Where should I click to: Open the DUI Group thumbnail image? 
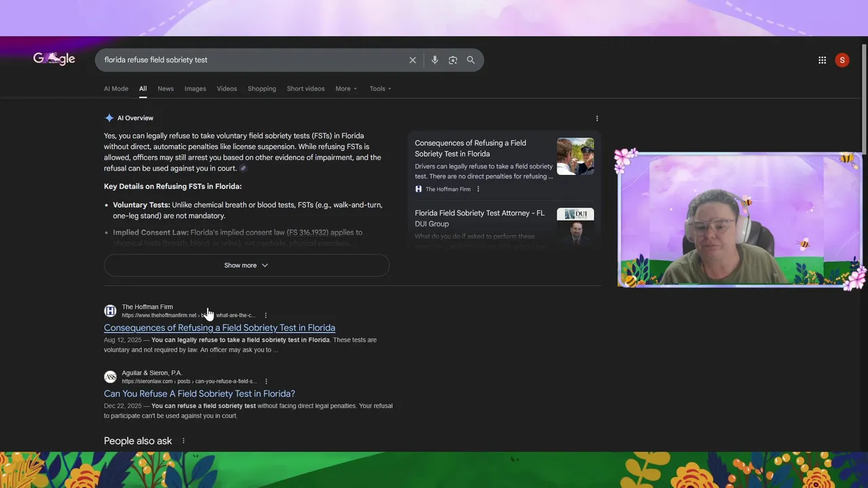[575, 226]
